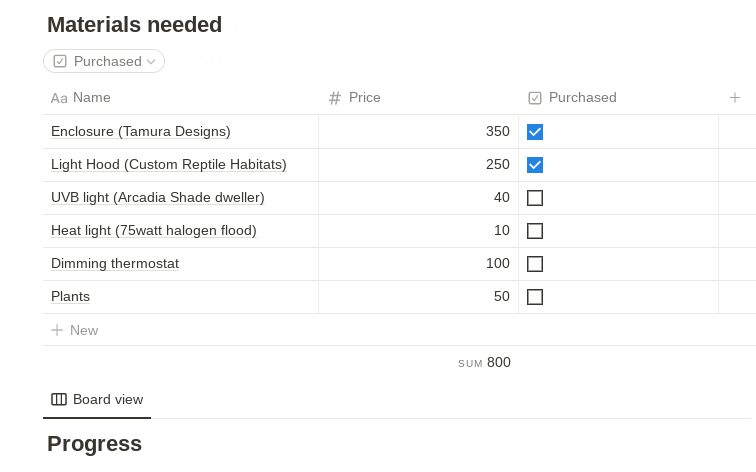Click the checkbox icon in the Purchased filter
This screenshot has width=756, height=472.
(60, 61)
